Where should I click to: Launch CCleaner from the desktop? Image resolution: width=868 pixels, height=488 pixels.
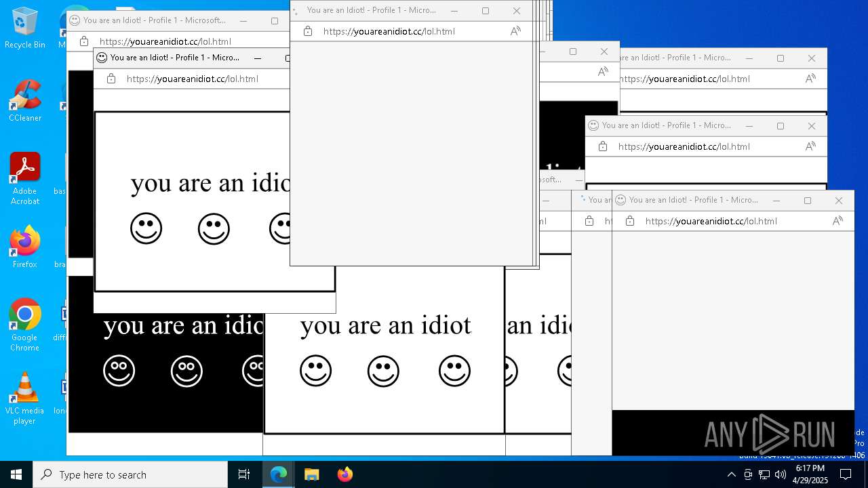point(24,101)
